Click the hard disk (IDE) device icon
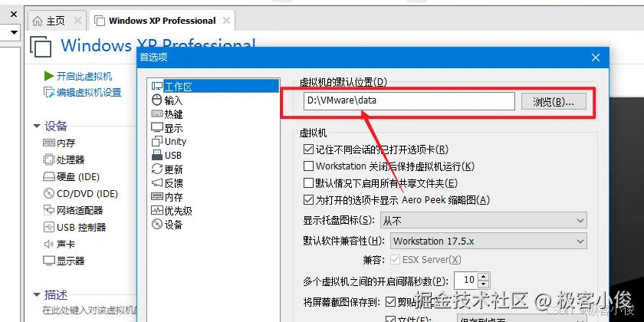Image resolution: width=644 pixels, height=322 pixels. (x=48, y=176)
